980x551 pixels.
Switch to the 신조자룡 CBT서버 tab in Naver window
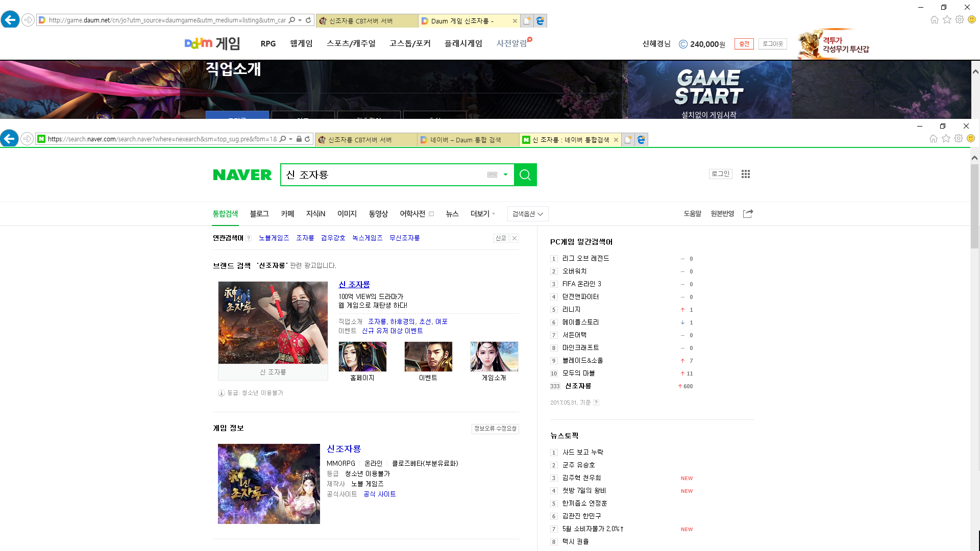click(365, 139)
